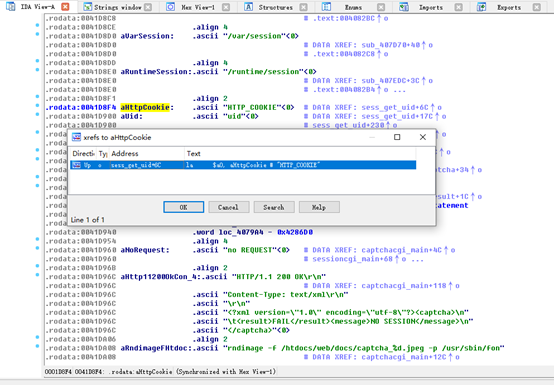Click the loc_4079A4 reference
The height and width of the screenshot is (385, 554).
tap(241, 232)
